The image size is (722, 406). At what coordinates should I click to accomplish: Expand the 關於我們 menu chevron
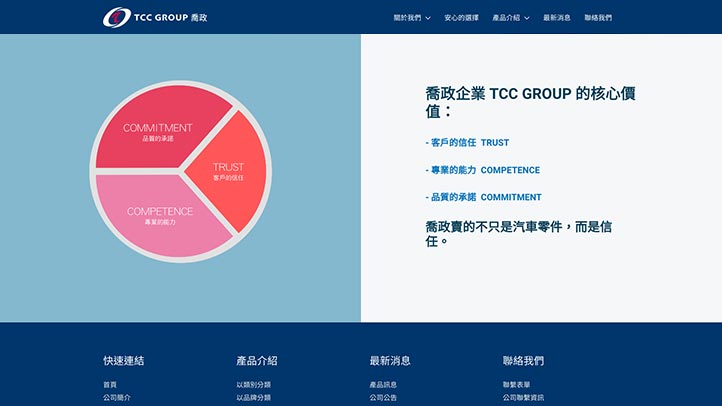click(428, 18)
